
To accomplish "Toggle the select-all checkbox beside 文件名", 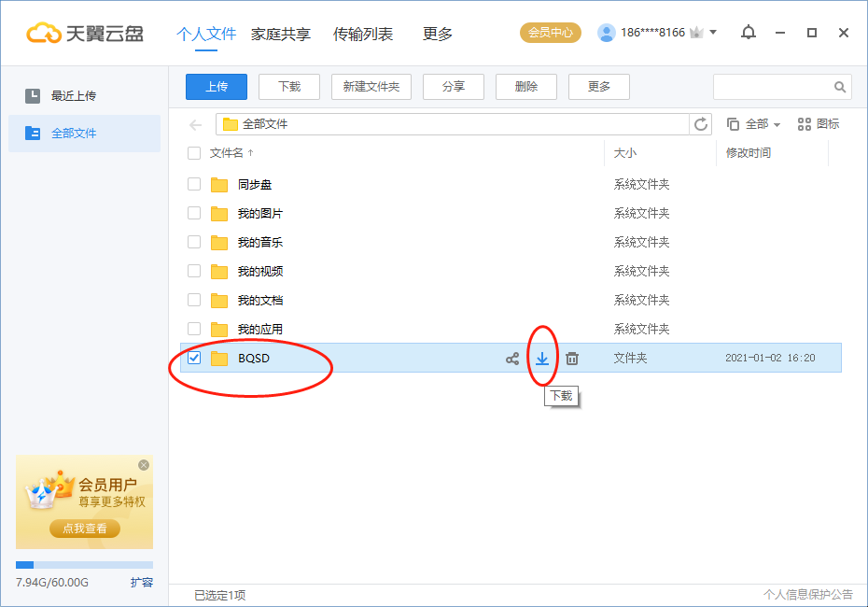I will click(x=194, y=153).
